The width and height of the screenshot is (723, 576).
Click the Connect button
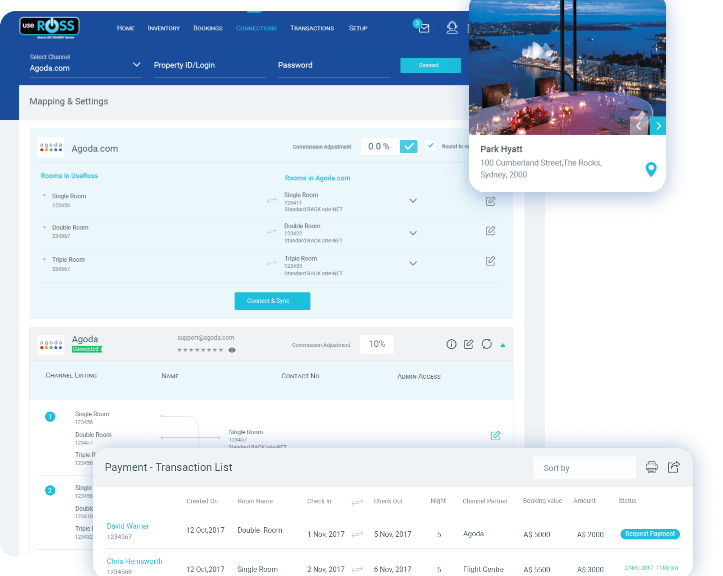[x=430, y=65]
